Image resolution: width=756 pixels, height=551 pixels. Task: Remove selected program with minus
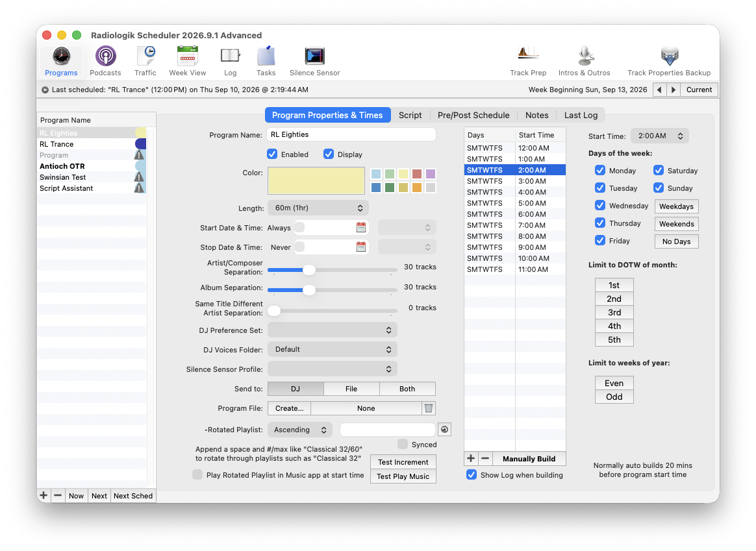coord(58,496)
